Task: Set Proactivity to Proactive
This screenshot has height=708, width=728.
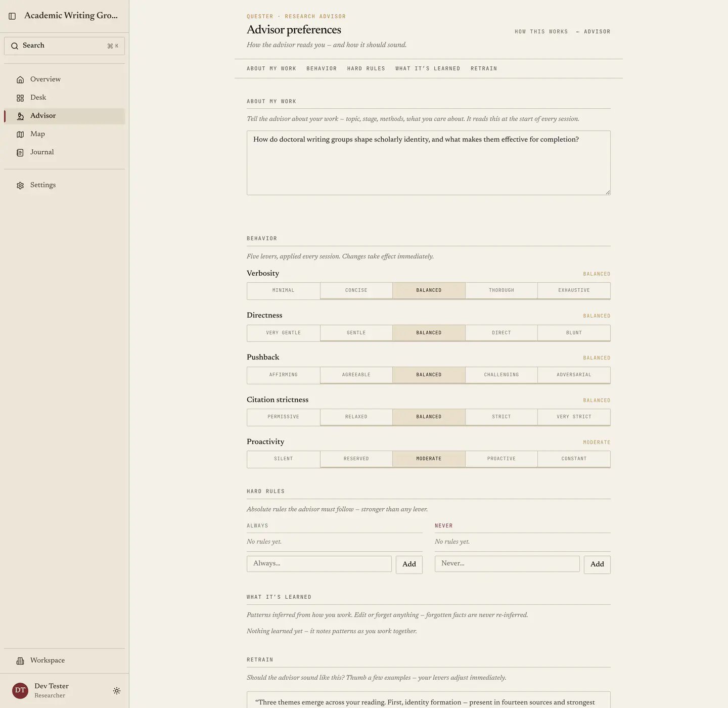Action: 502,459
